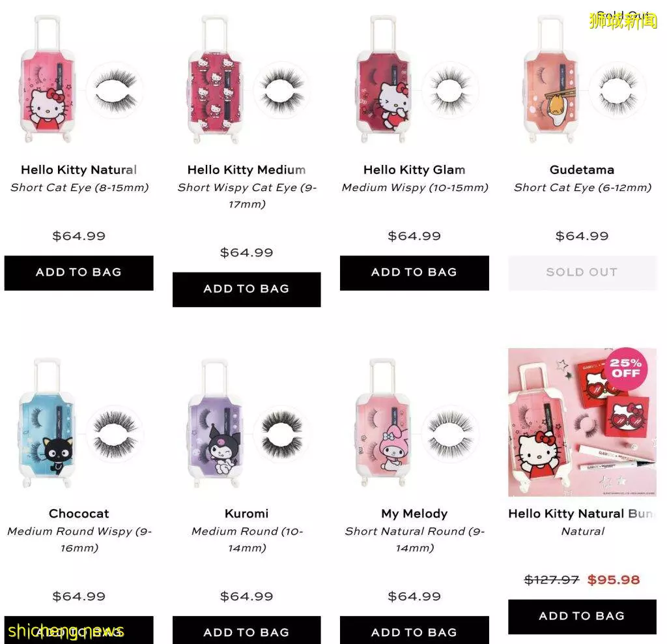The width and height of the screenshot is (667, 644).
Task: Add Hello Kitty Natural Bundle to bag
Action: click(582, 617)
